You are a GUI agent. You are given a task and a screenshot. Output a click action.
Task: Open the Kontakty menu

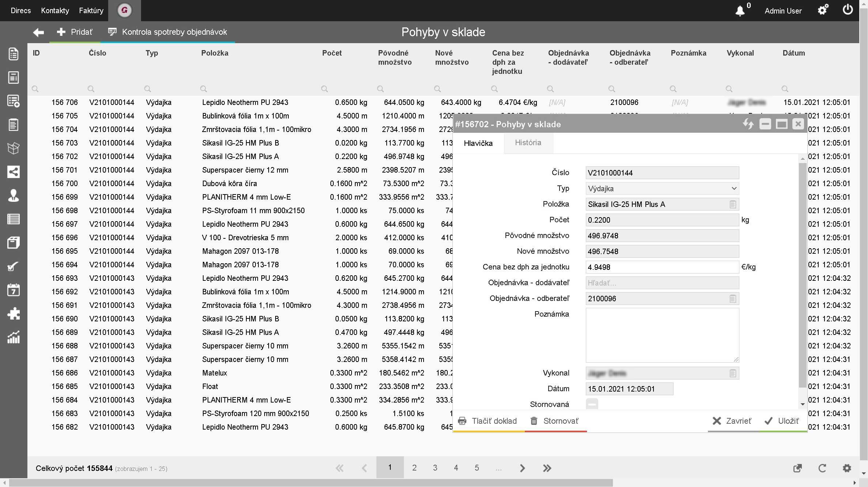[x=55, y=11]
